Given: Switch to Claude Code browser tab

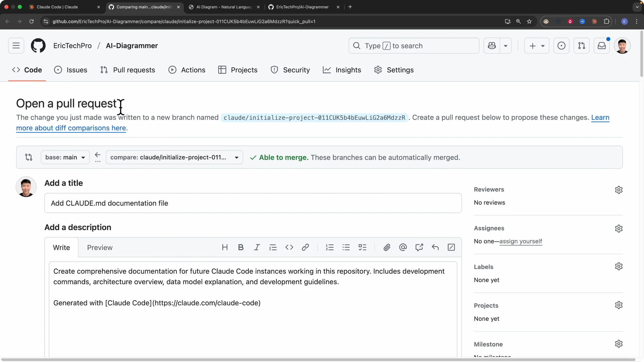Looking at the screenshot, I should (64, 7).
